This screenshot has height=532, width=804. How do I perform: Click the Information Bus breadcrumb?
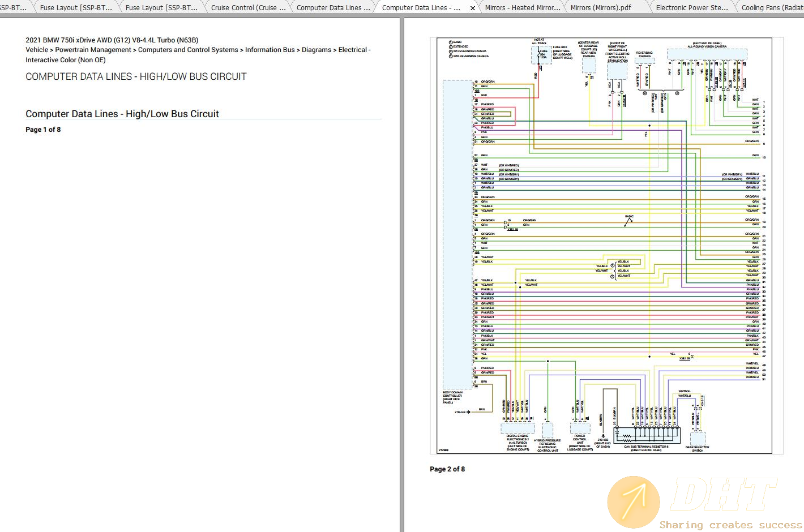pos(270,50)
